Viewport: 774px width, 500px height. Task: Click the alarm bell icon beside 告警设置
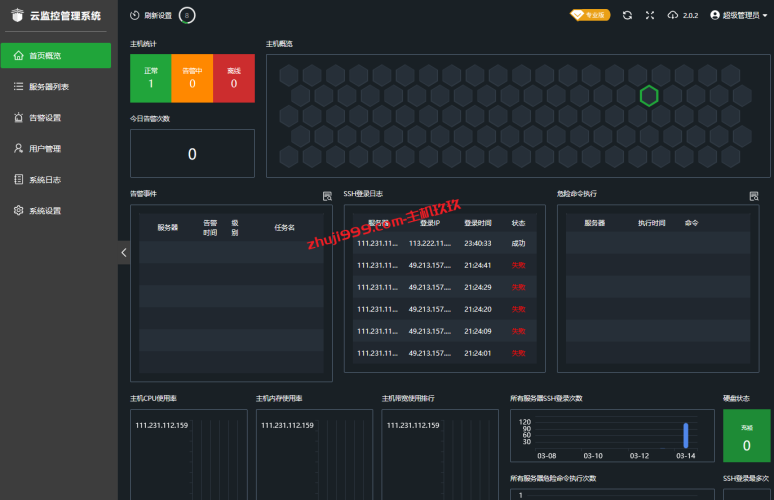click(x=18, y=117)
